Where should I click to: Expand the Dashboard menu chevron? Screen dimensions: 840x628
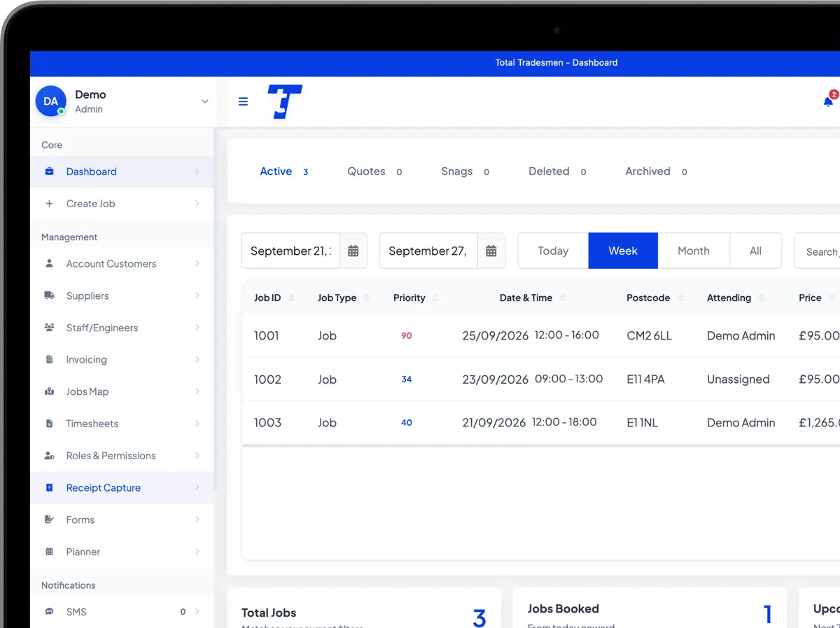(x=197, y=172)
